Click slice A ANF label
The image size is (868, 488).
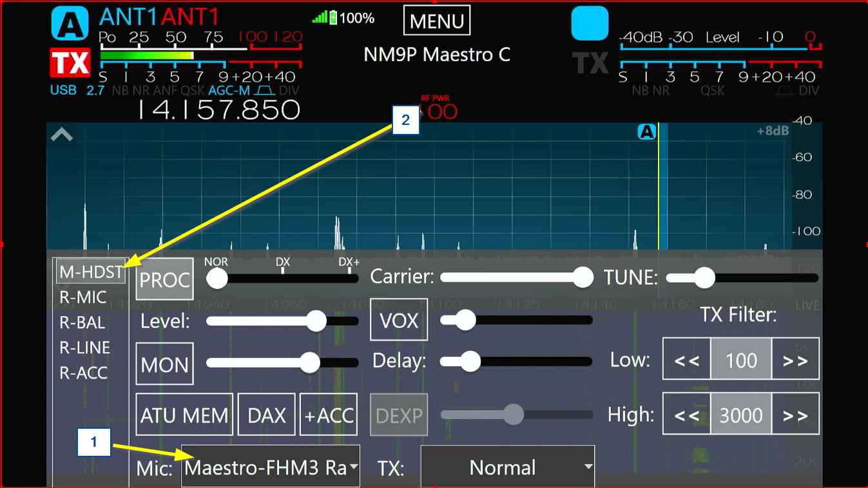[165, 91]
